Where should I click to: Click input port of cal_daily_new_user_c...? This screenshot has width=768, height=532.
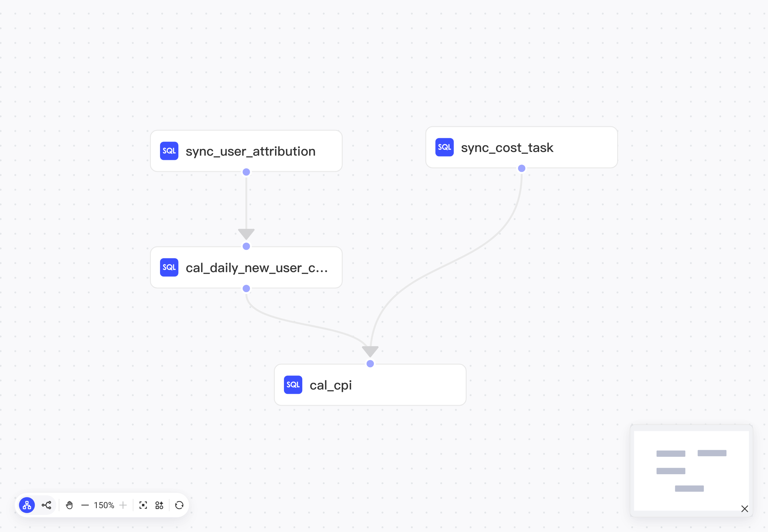246,246
